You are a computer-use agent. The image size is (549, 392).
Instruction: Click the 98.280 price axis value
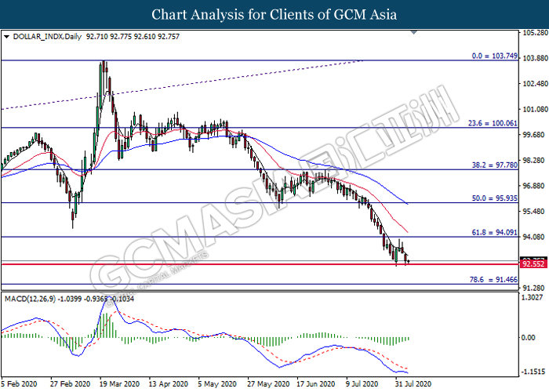pyautogui.click(x=533, y=160)
